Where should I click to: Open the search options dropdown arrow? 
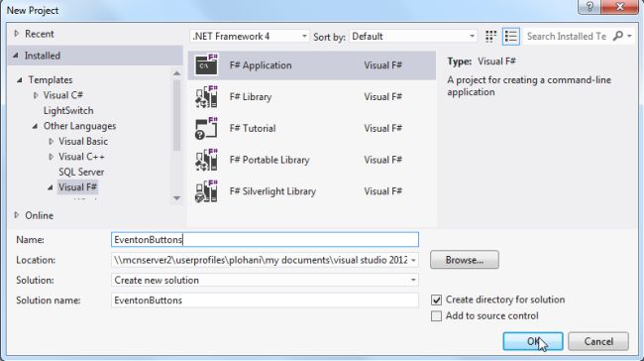629,36
